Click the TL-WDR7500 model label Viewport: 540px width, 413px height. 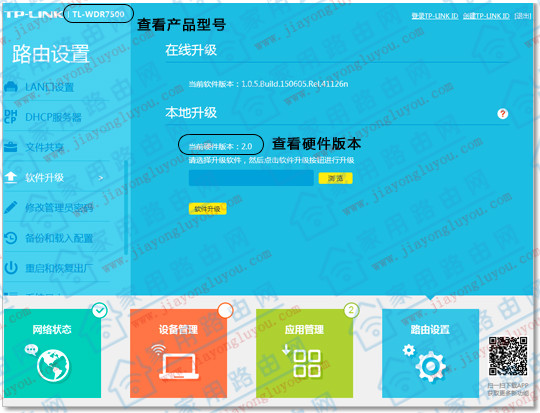pos(98,14)
